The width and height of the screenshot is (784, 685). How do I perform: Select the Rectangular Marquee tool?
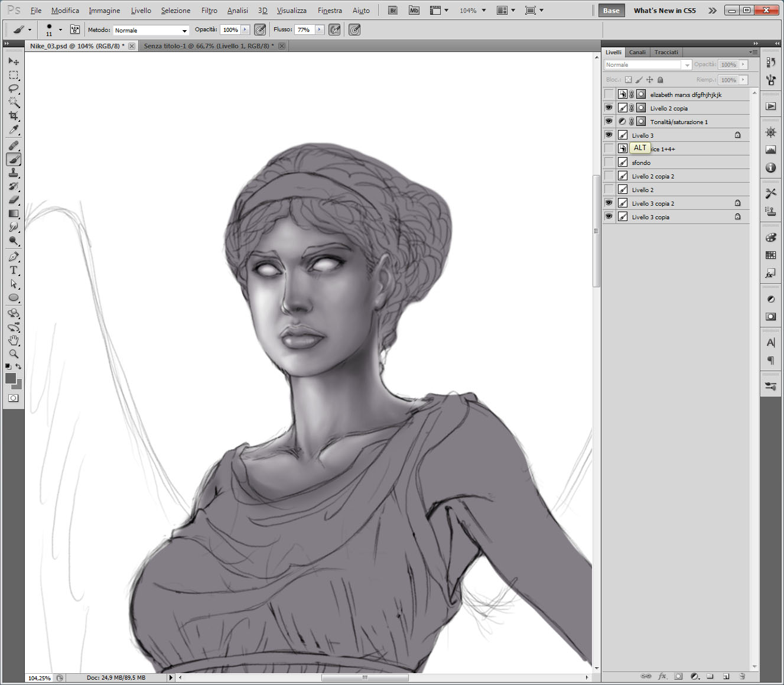click(14, 75)
